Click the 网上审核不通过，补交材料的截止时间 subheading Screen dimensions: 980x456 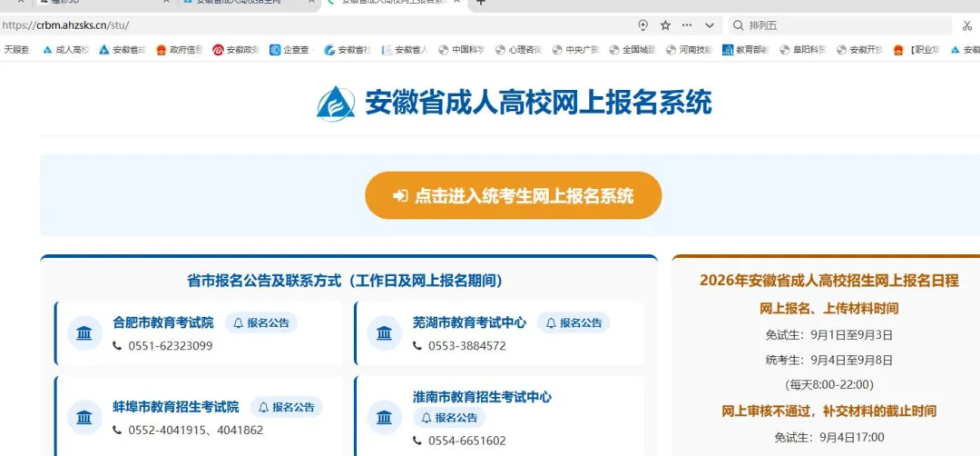[829, 411]
